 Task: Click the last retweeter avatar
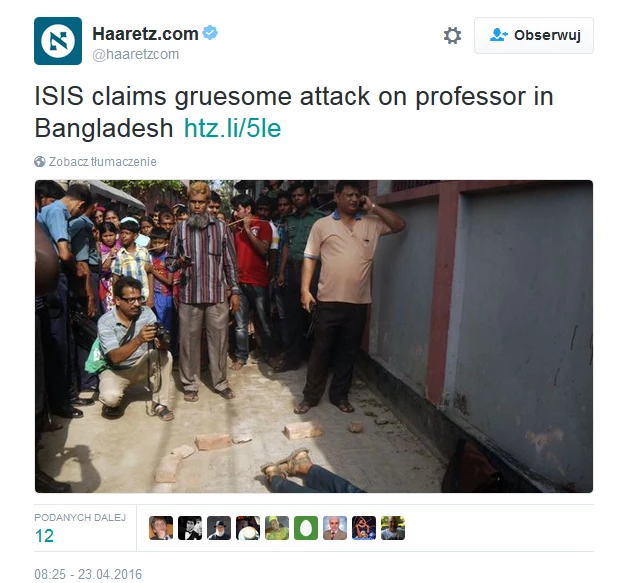[x=393, y=528]
